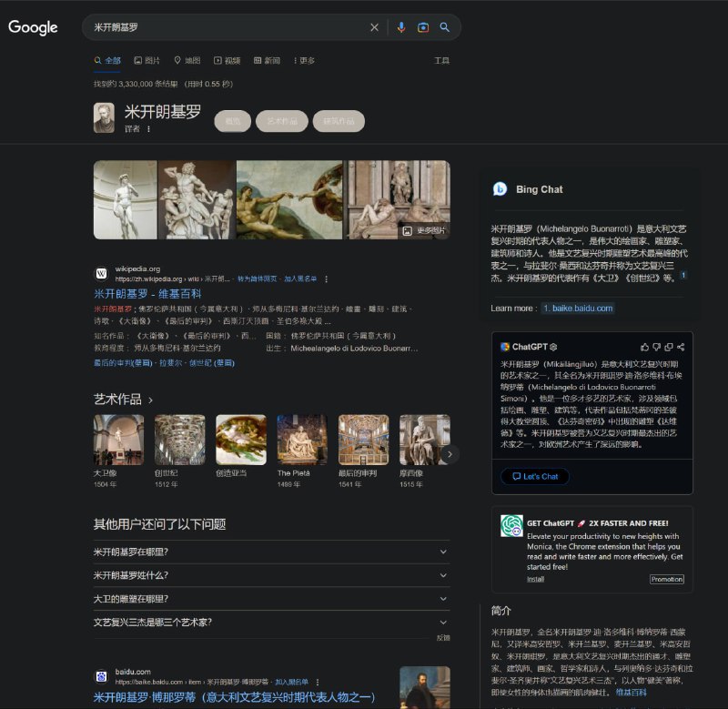Viewport: 728px width, 709px height.
Task: Click Install link in promo
Action: (x=535, y=579)
